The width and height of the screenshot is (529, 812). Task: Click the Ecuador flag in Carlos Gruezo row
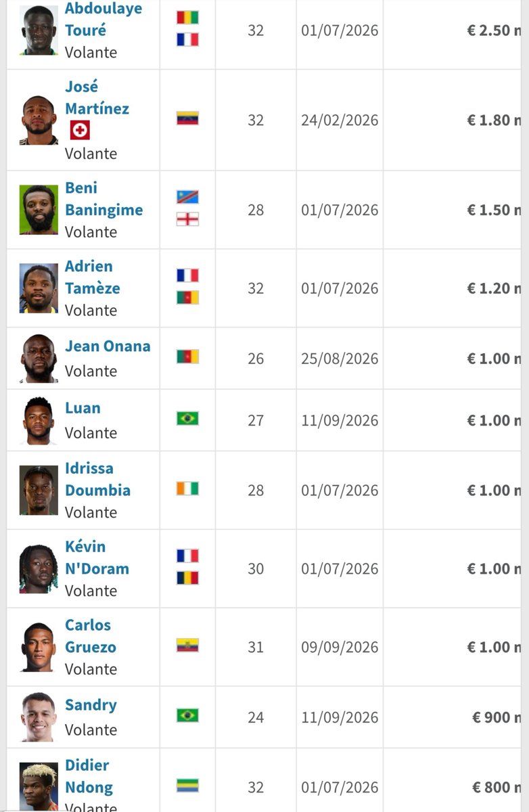pyautogui.click(x=187, y=646)
